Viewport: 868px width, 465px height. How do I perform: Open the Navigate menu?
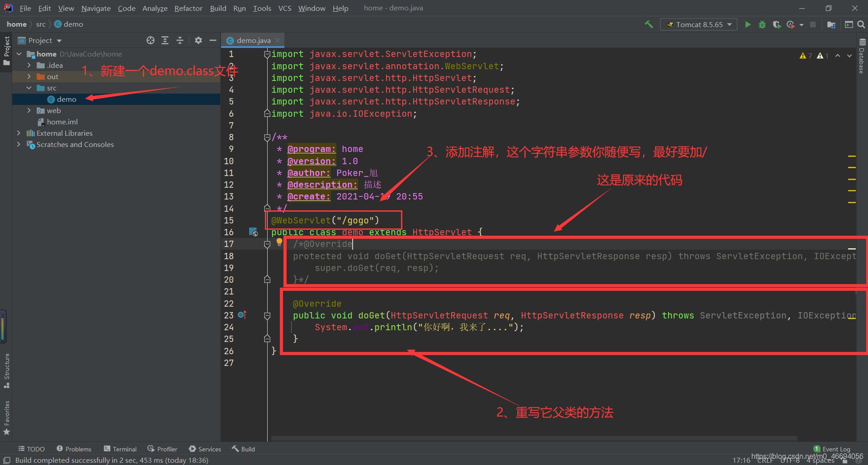point(96,8)
